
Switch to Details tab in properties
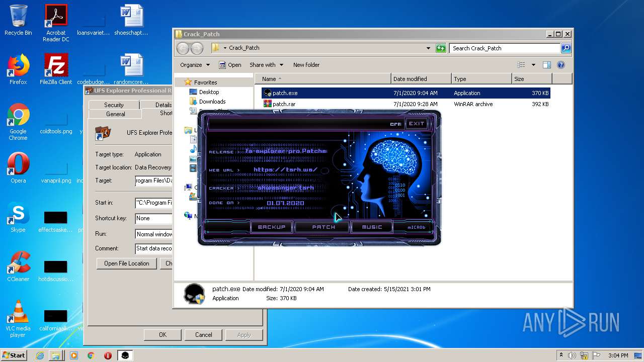coord(157,105)
